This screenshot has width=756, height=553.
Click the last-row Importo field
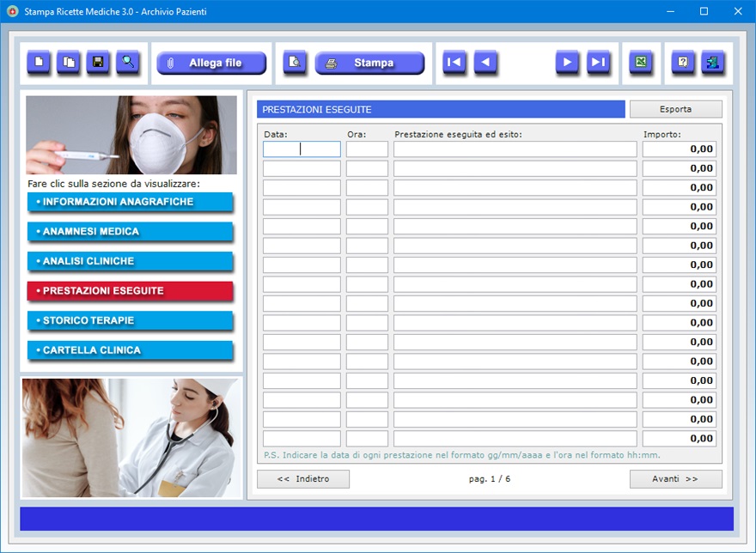point(679,438)
